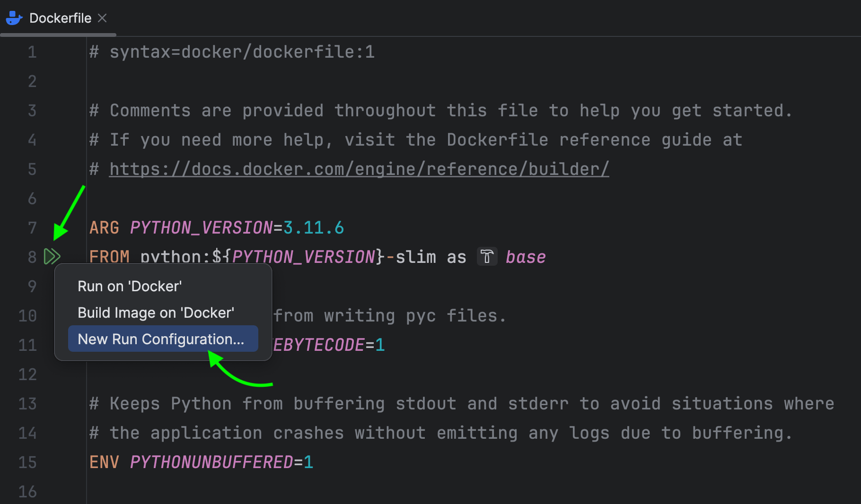Click the Docker whale icon in the tab
The width and height of the screenshot is (861, 504).
[x=14, y=18]
